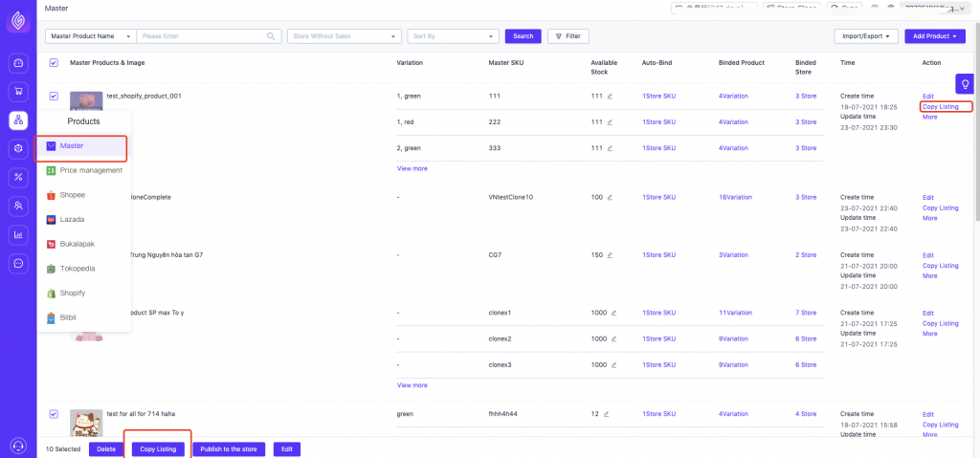Open the lightbulb tips icon
This screenshot has height=458, width=980.
click(965, 84)
